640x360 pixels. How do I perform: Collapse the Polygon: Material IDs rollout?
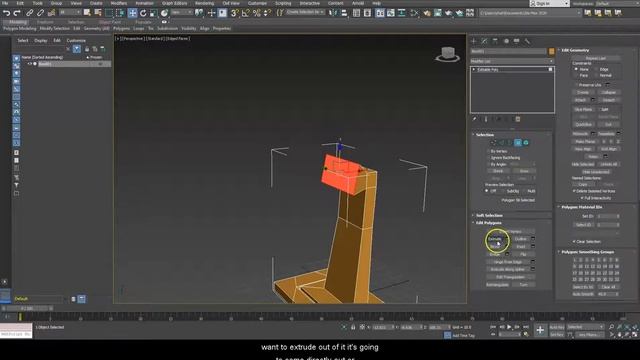[x=581, y=207]
